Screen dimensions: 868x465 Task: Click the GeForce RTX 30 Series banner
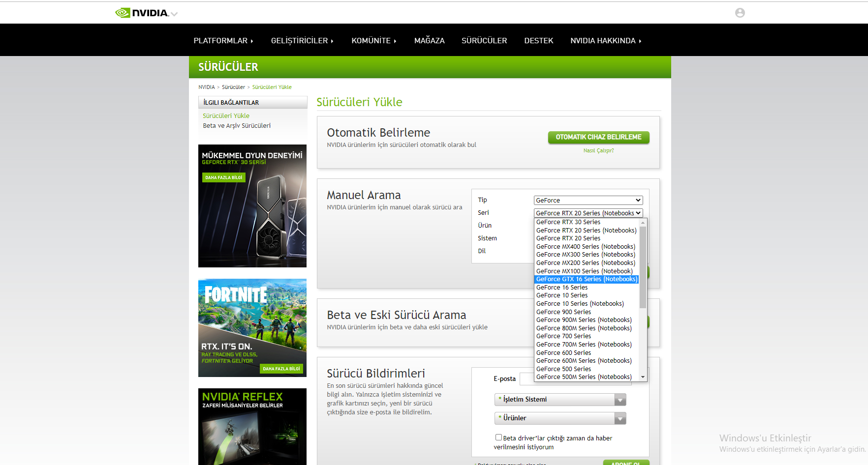252,206
